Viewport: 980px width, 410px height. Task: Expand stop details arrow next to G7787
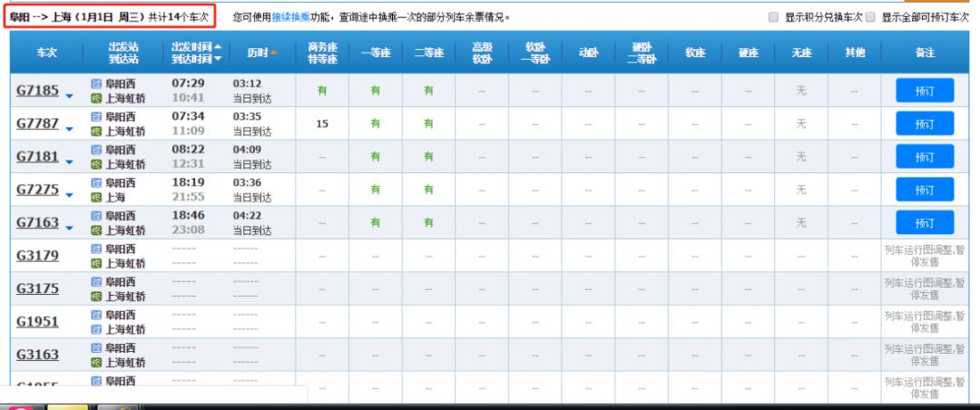[x=69, y=130]
